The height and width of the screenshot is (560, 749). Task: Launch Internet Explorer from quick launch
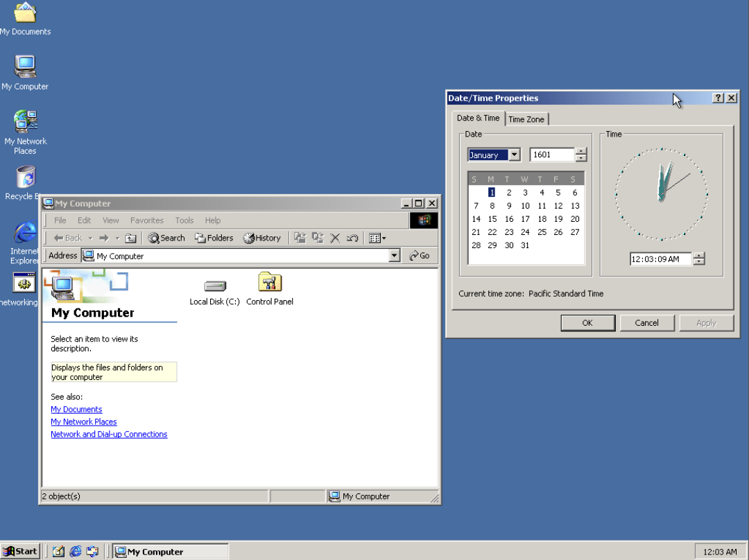coord(75,552)
